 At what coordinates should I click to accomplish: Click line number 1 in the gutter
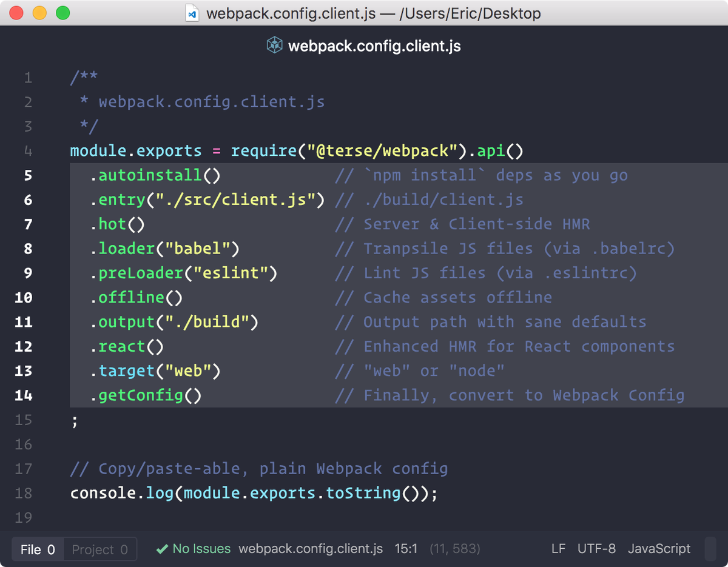(28, 78)
